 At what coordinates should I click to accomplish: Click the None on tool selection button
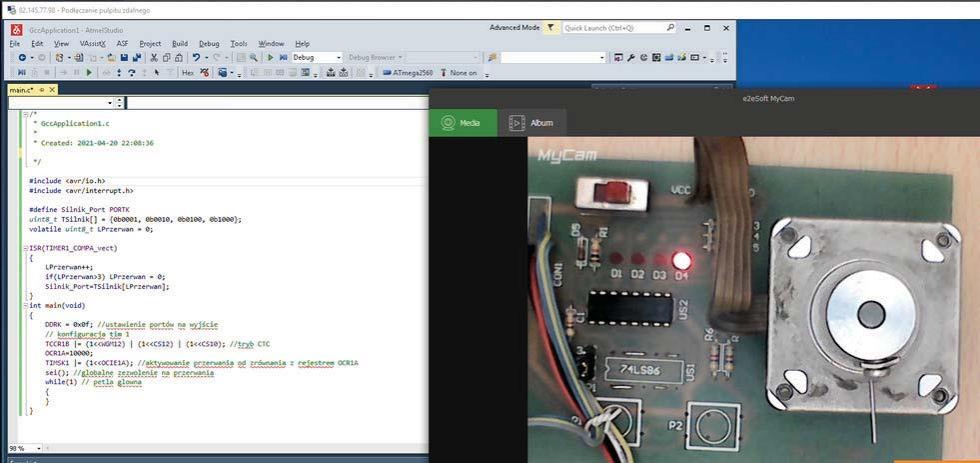point(459,73)
